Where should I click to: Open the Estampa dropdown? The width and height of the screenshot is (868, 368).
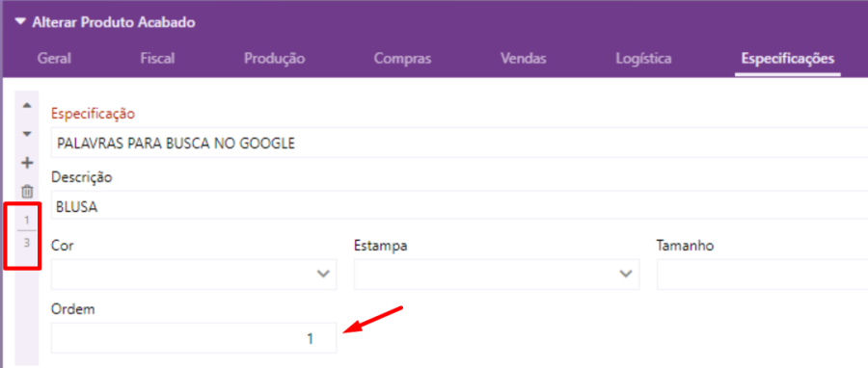(497, 274)
